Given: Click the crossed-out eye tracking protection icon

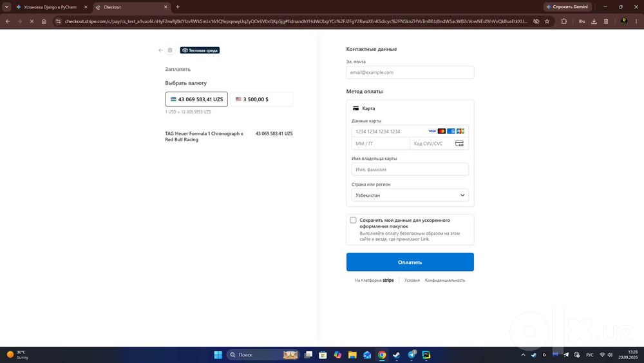Looking at the screenshot, I should (x=536, y=21).
